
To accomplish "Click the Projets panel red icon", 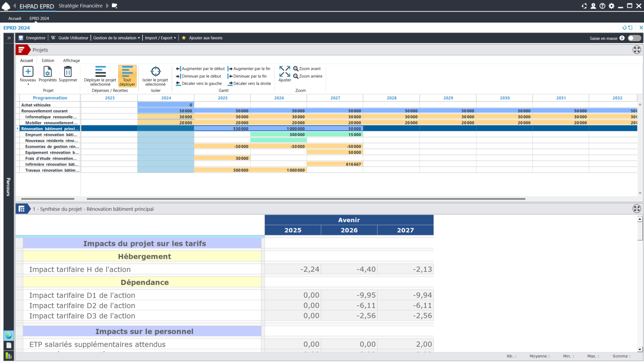I will (22, 50).
